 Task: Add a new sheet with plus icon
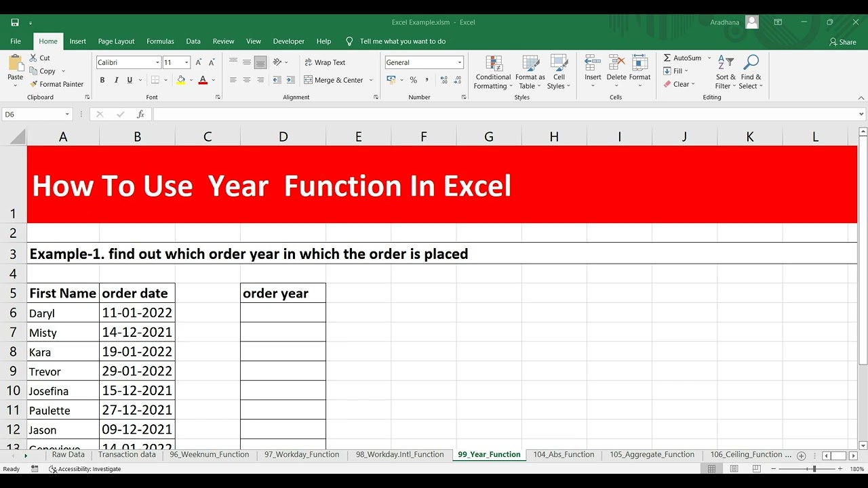(x=802, y=455)
